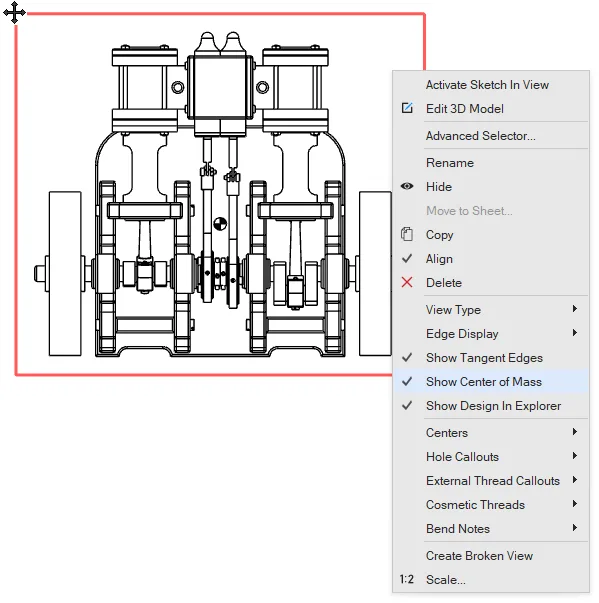Expand Bend Notes submenu arrow

tap(575, 528)
